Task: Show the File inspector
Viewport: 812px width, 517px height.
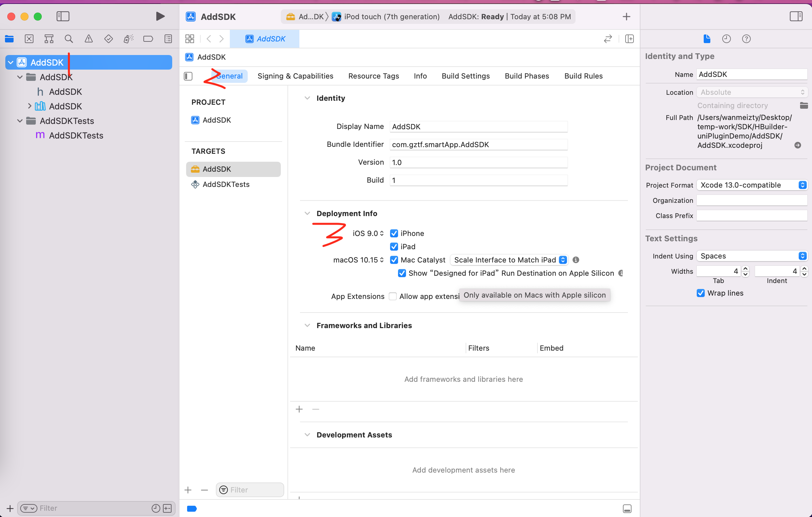Action: pos(707,39)
